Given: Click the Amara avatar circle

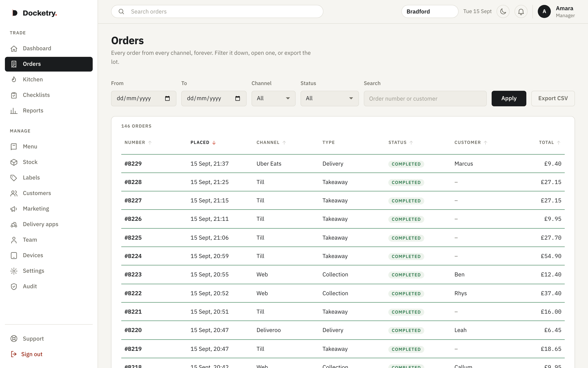Looking at the screenshot, I should click(544, 11).
